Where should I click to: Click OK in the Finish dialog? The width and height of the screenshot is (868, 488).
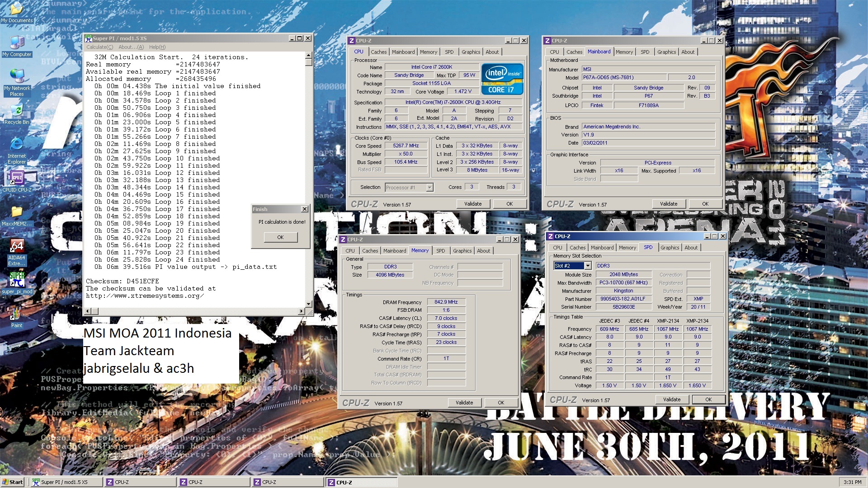(280, 237)
